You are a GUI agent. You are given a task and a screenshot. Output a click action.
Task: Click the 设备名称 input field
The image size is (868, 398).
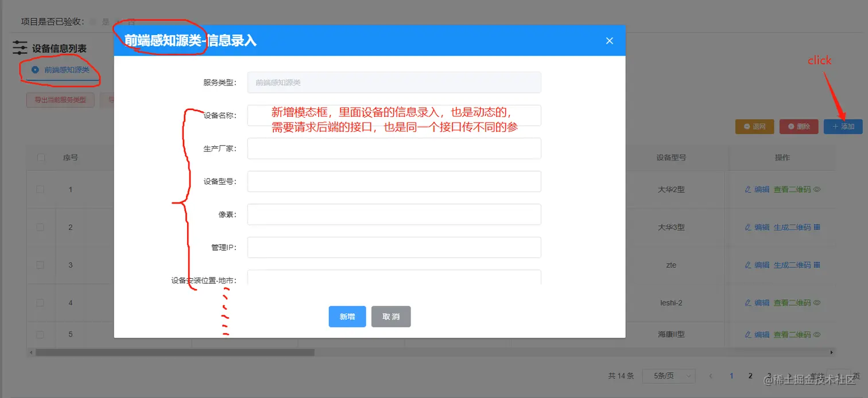point(394,115)
